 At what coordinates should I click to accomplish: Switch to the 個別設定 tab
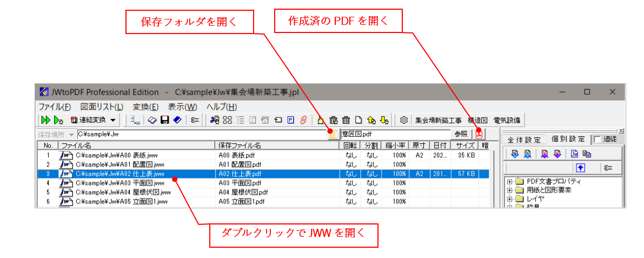click(568, 139)
